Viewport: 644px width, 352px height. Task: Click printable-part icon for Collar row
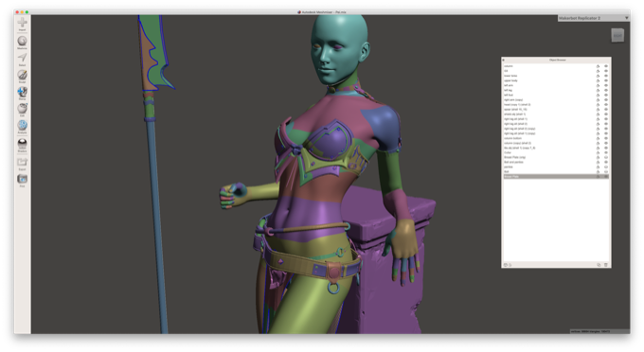pos(598,152)
